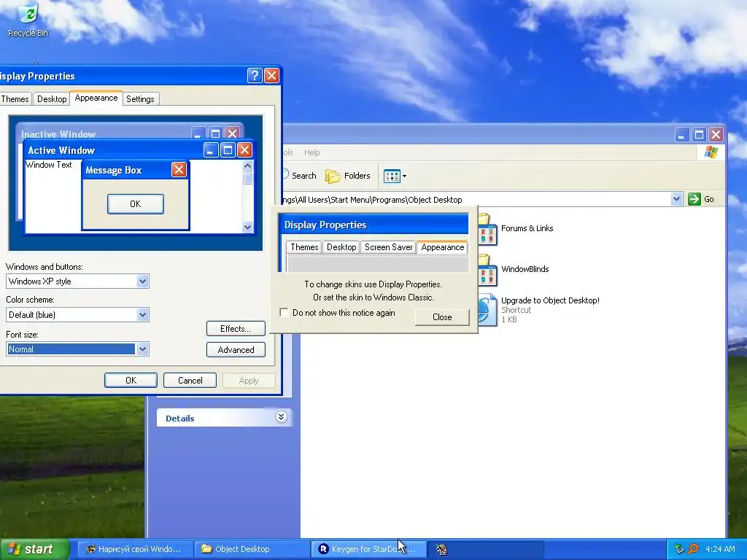
Task: Click the green system tray icon
Action: click(x=679, y=549)
